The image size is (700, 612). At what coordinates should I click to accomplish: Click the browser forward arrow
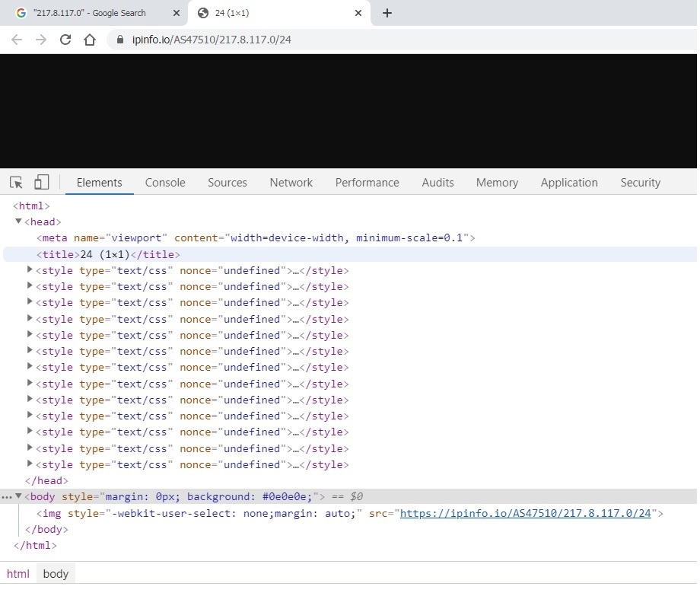pos(41,40)
